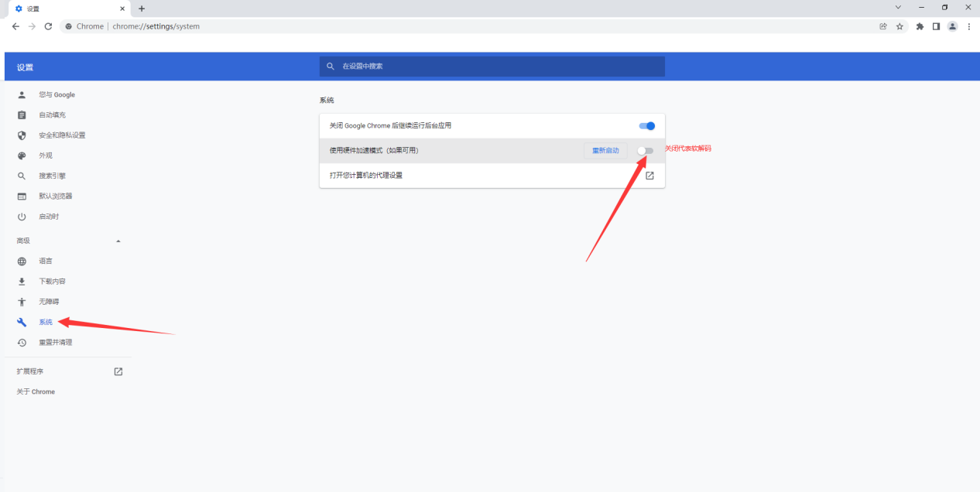
Task: Collapse the 高级 section arrow
Action: [x=118, y=241]
